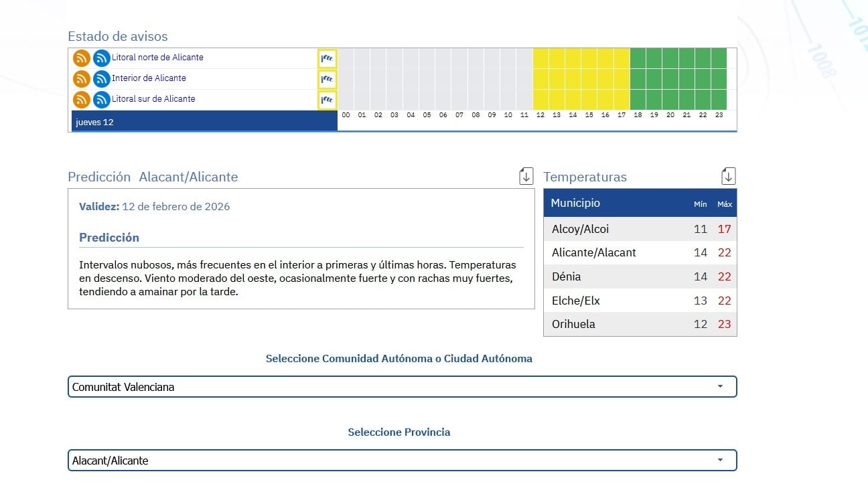This screenshot has height=488, width=868.
Task: Click yellow 12h cell in Litoral norte row
Action: click(x=540, y=58)
